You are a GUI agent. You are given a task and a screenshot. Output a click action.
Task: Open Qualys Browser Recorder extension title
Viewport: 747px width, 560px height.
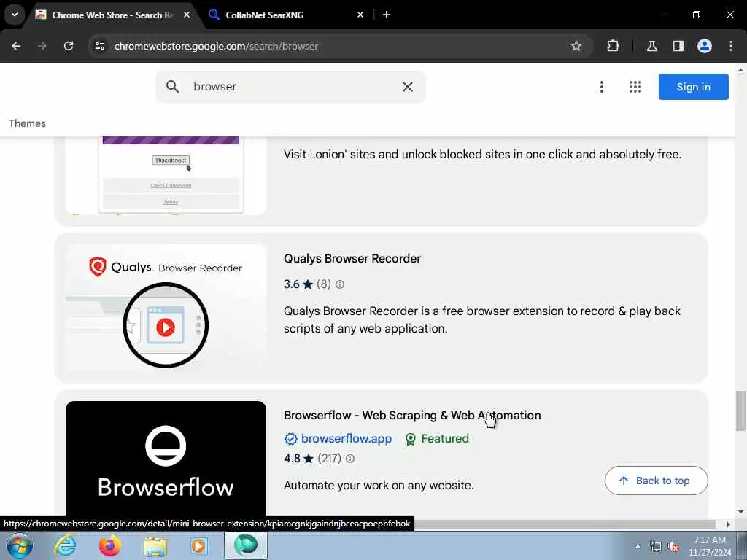[x=352, y=259]
